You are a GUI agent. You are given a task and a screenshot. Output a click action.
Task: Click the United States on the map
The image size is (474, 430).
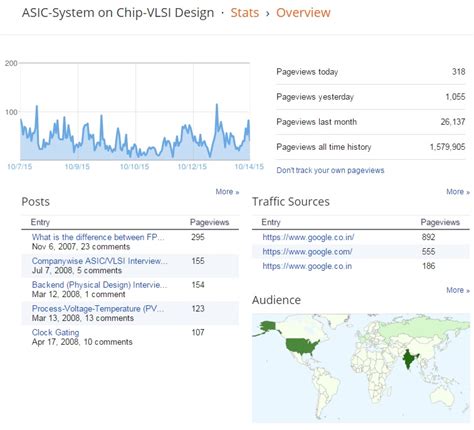point(301,346)
